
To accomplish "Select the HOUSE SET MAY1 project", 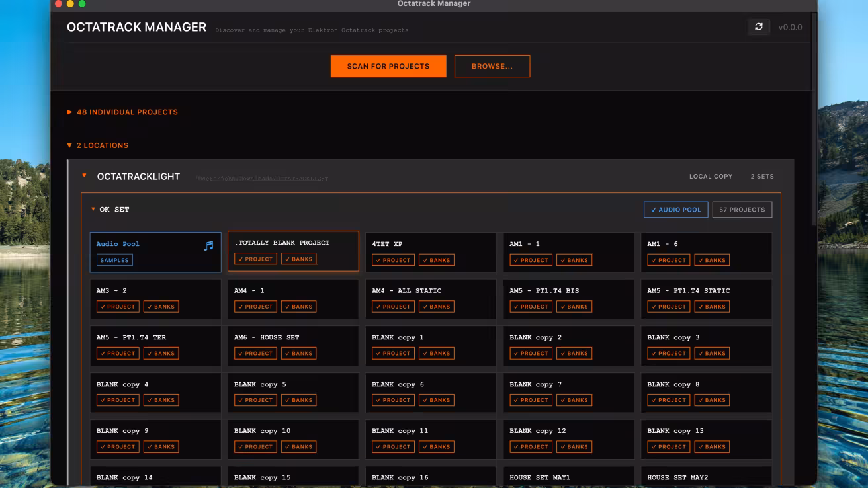I will pyautogui.click(x=568, y=477).
